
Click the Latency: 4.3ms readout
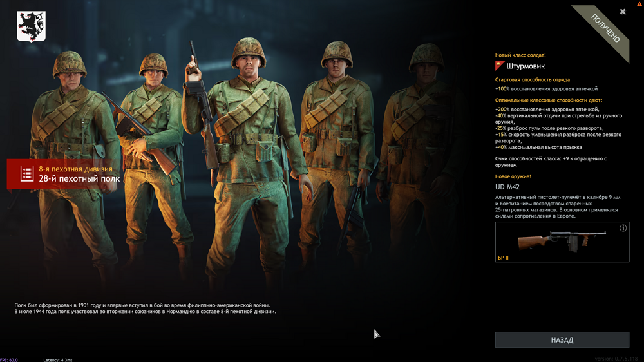[x=58, y=360]
